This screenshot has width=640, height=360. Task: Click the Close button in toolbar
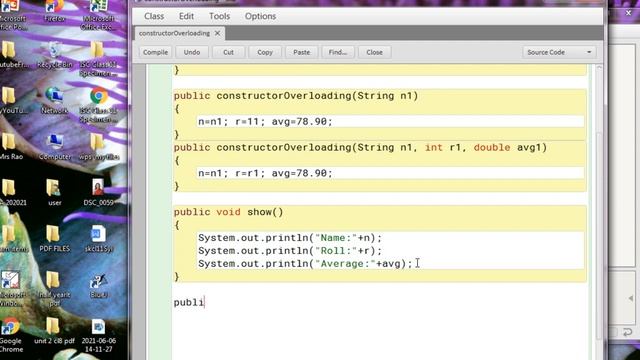click(374, 52)
